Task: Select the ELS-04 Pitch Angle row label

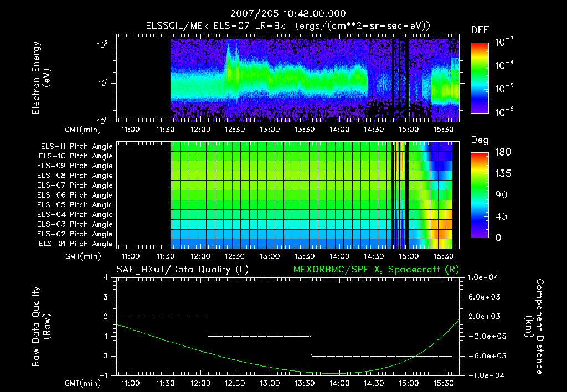Action: 75,214
